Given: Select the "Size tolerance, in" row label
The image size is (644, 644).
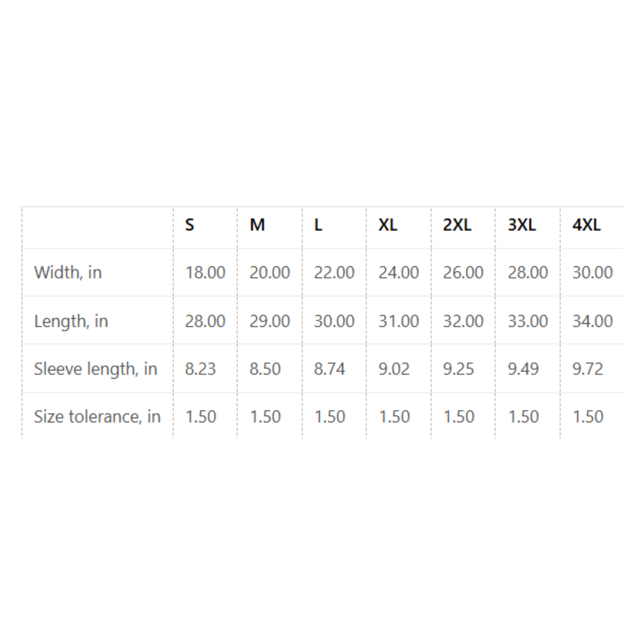Looking at the screenshot, I should click(x=97, y=417).
